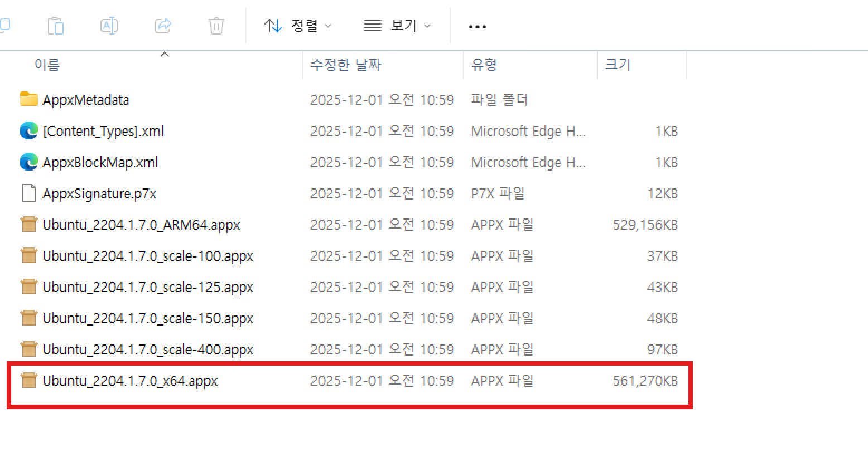The width and height of the screenshot is (868, 476).
Task: Click the 12KB size value
Action: [663, 193]
